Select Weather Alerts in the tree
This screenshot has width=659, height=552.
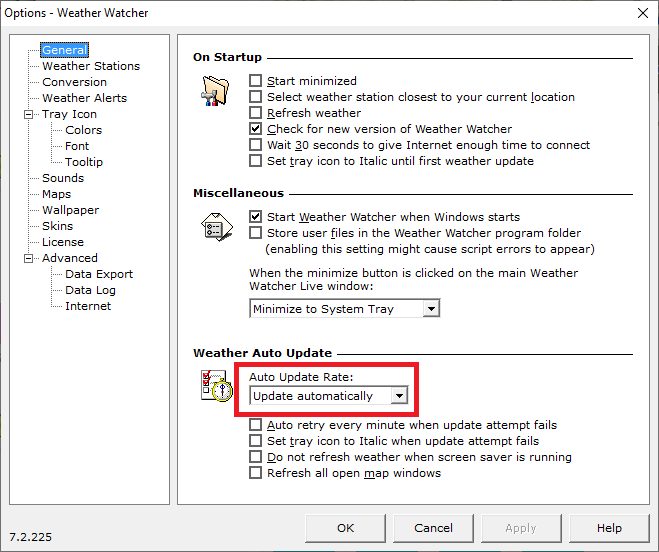click(84, 98)
